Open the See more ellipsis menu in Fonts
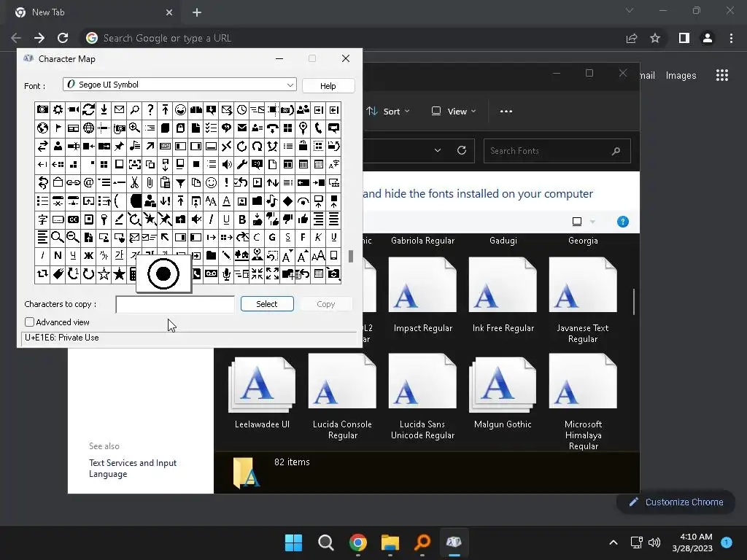 [506, 112]
